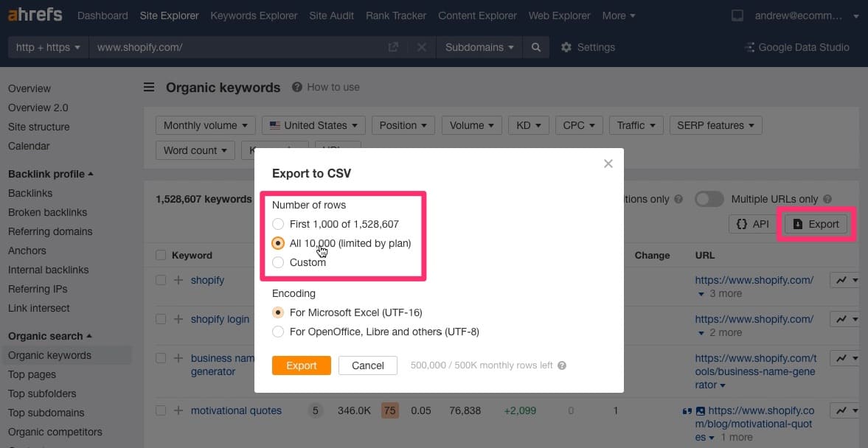This screenshot has height=448, width=868.
Task: Choose Microsoft Excel UTF-16 encoding
Action: pos(278,313)
